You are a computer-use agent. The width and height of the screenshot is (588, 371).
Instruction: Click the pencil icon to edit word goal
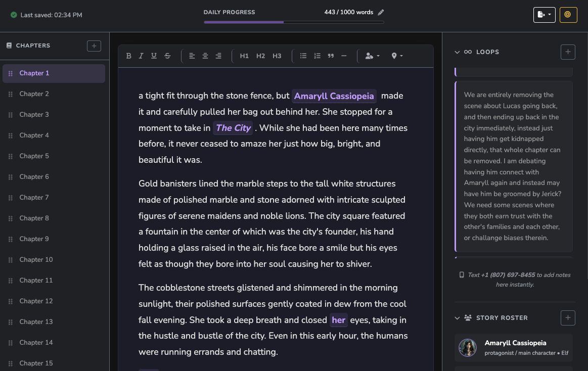click(x=381, y=13)
